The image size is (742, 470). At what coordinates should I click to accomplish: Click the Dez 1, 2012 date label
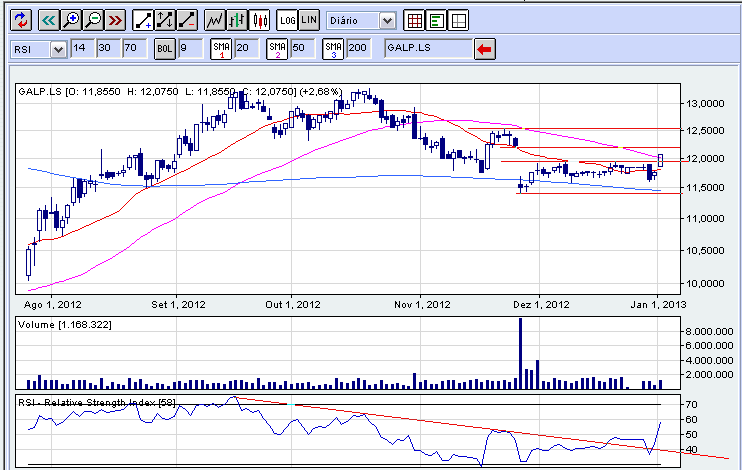point(541,304)
